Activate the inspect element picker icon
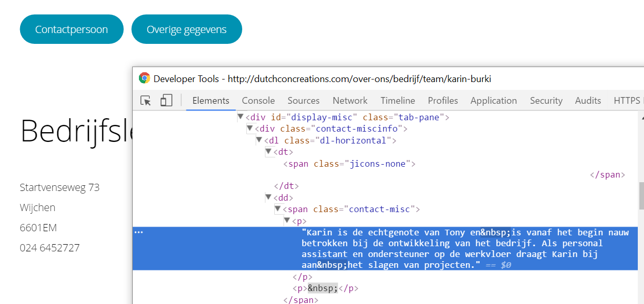Screen dimensions: 644x304 point(146,101)
